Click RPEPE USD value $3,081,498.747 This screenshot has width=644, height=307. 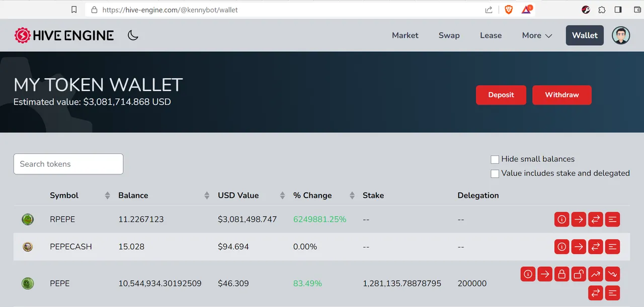(247, 219)
